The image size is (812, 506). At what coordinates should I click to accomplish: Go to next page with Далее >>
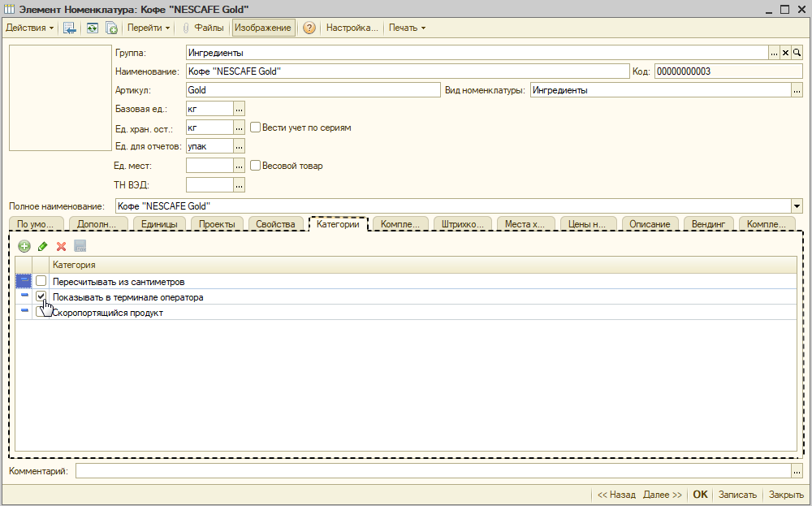tap(663, 495)
